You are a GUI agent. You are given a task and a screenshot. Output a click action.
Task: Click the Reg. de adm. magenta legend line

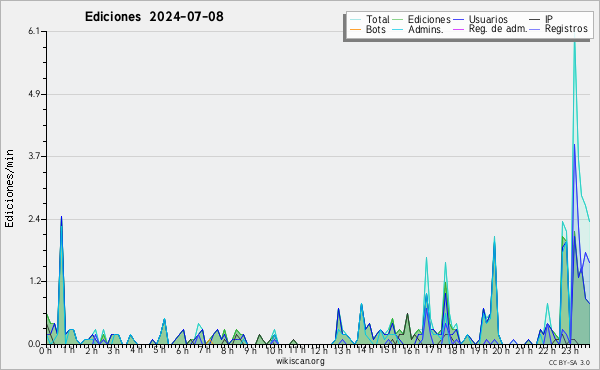458,29
